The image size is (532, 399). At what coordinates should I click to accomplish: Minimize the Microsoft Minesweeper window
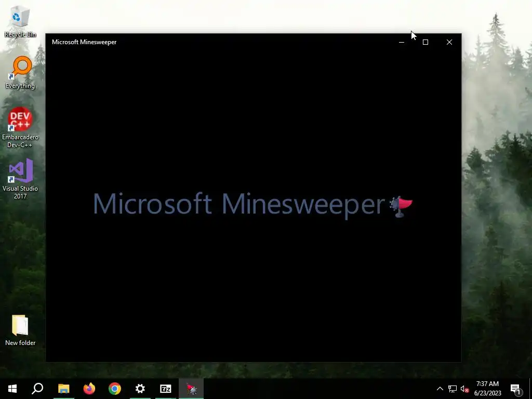click(402, 42)
